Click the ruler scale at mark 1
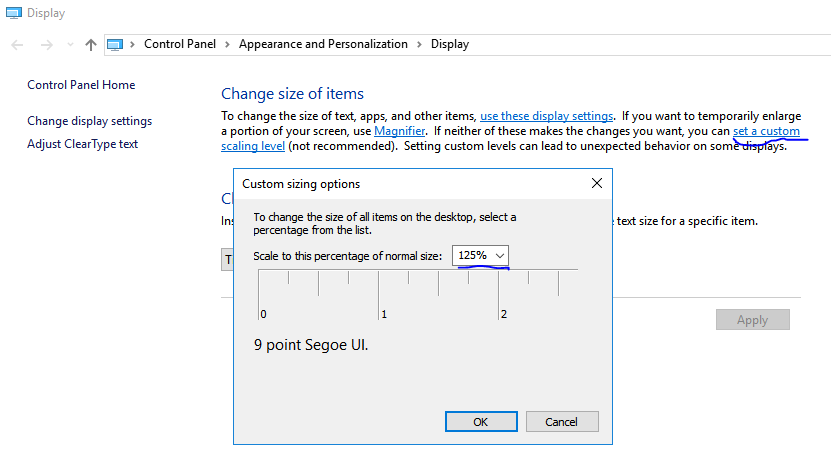The image size is (831, 455). (379, 294)
